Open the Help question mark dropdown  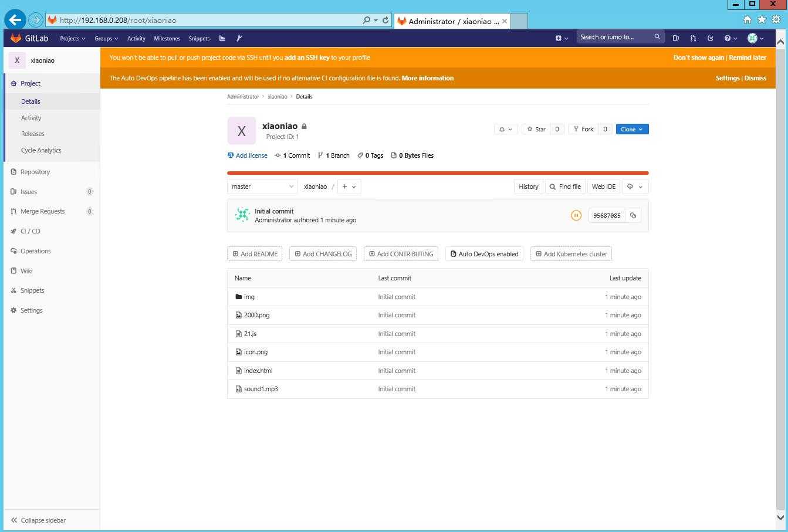(x=730, y=38)
